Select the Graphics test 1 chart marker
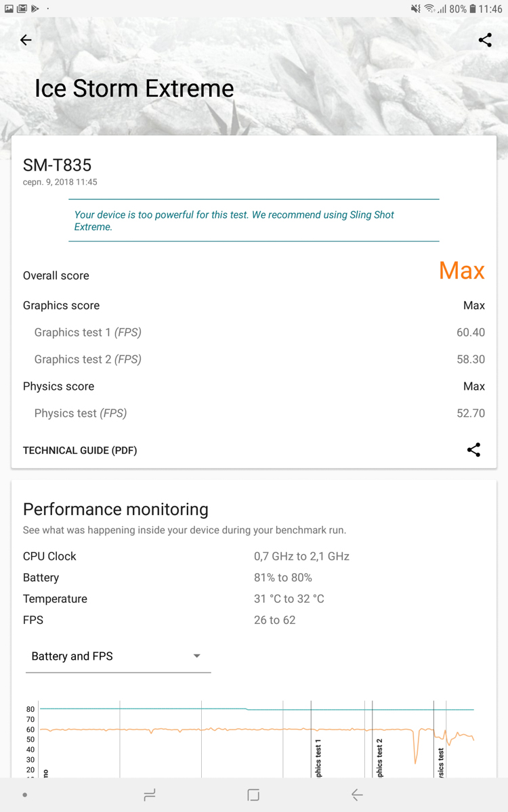 318,758
